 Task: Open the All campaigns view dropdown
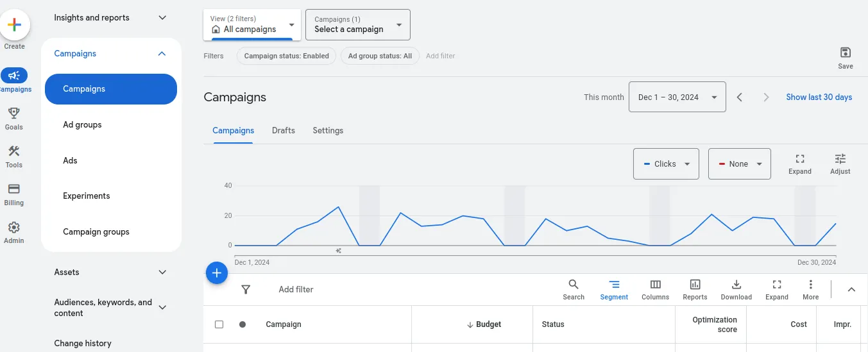click(x=252, y=24)
